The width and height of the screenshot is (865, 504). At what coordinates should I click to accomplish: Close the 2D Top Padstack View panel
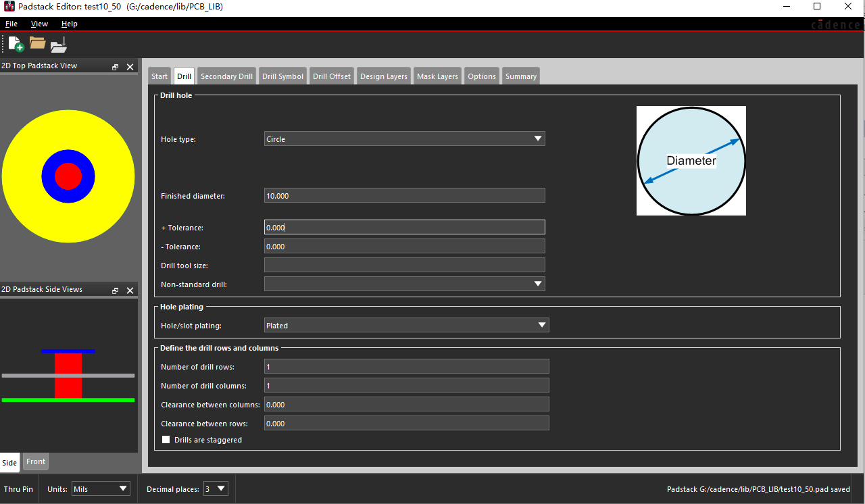[x=130, y=67]
